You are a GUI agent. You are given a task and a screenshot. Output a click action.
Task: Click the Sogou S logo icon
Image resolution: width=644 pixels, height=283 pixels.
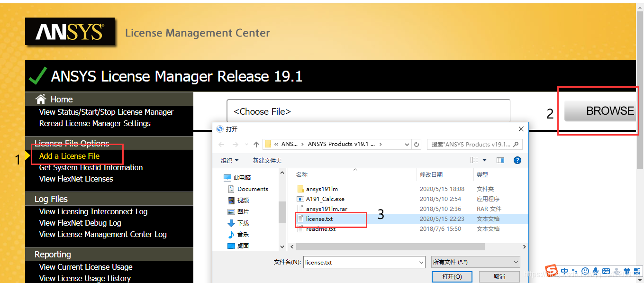pos(551,270)
